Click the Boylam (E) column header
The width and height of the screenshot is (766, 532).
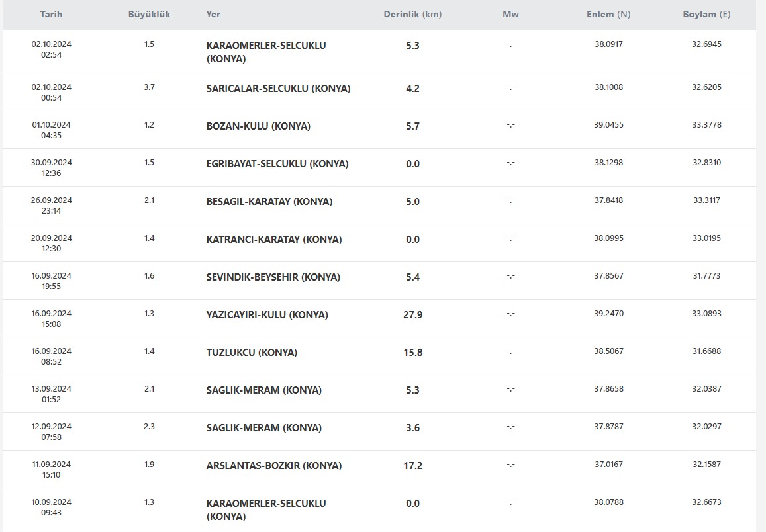706,14
